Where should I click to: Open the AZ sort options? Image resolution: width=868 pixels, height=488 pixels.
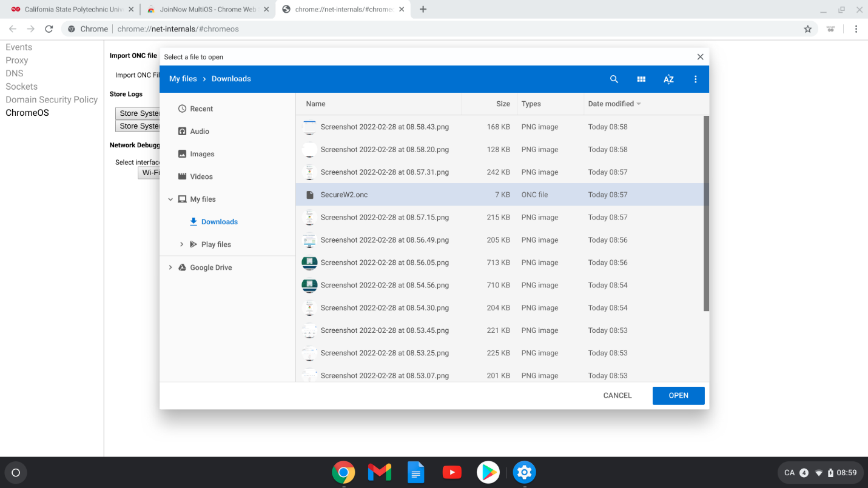[668, 79]
